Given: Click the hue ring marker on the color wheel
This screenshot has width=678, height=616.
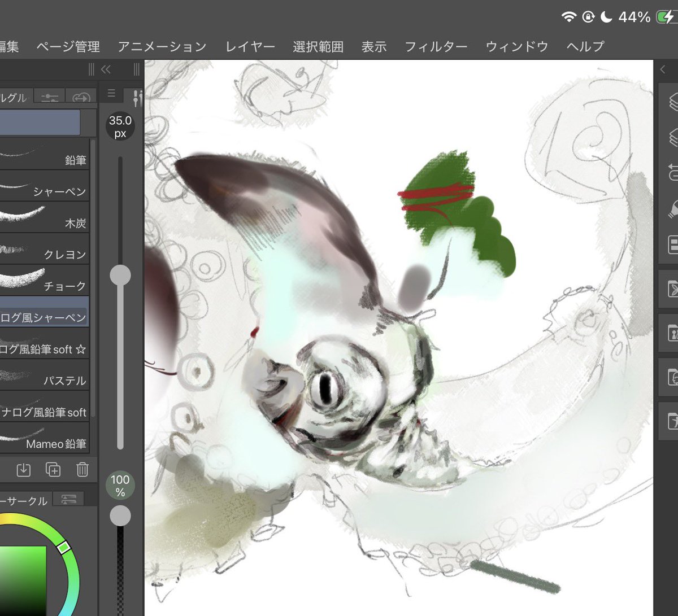Looking at the screenshot, I should 64,547.
